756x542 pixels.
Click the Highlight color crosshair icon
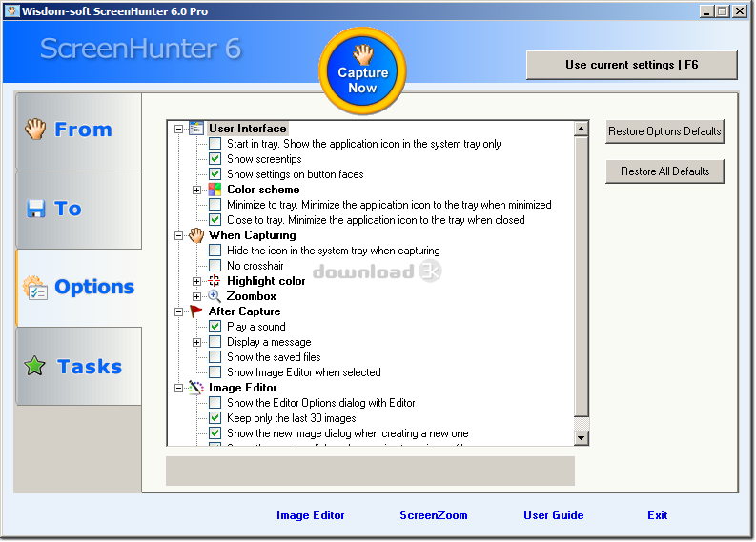(x=215, y=281)
